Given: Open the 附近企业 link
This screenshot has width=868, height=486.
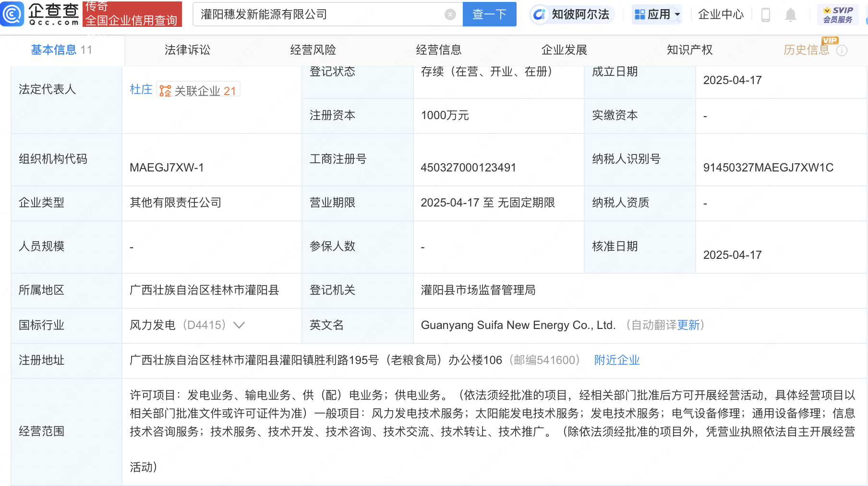Looking at the screenshot, I should [617, 360].
